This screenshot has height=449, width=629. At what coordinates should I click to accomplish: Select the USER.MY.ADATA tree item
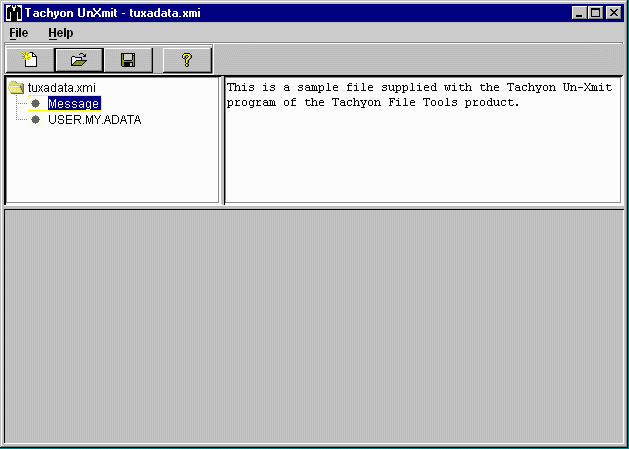(x=94, y=120)
